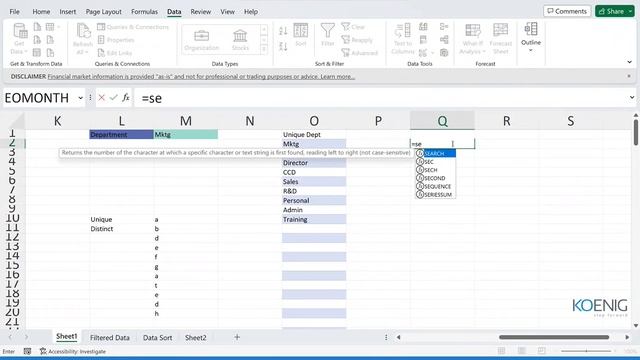Click the Consolidate icon
640x360 pixels.
click(x=444, y=27)
